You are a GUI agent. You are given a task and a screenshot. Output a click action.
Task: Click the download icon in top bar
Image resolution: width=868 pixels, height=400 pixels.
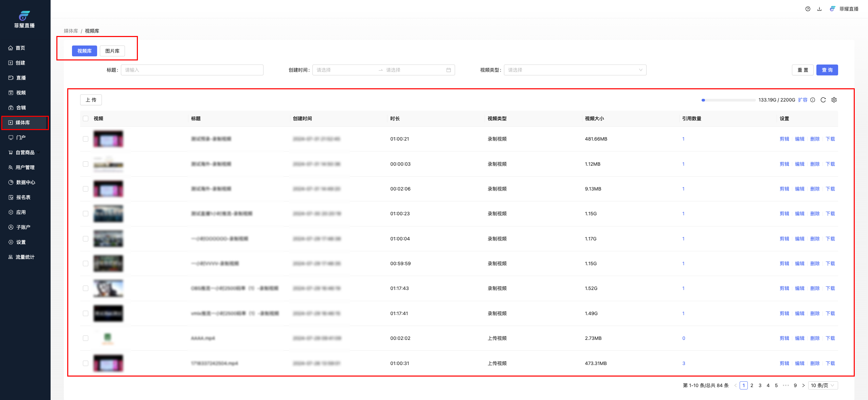pos(819,9)
